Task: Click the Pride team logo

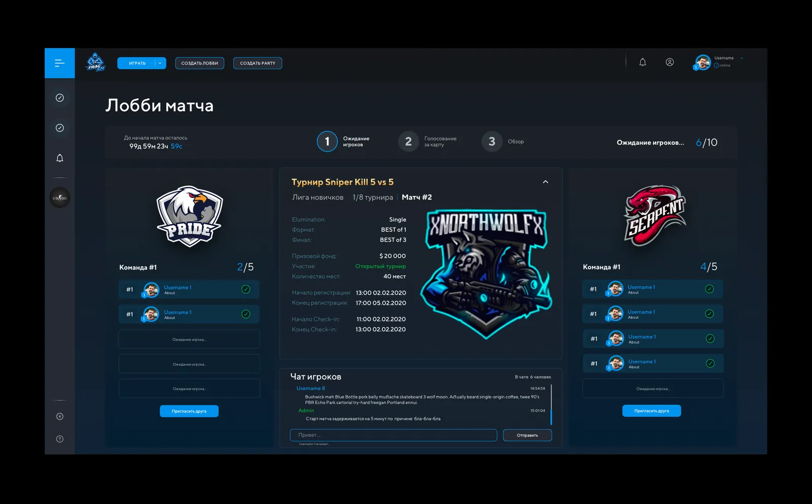Action: click(x=189, y=217)
